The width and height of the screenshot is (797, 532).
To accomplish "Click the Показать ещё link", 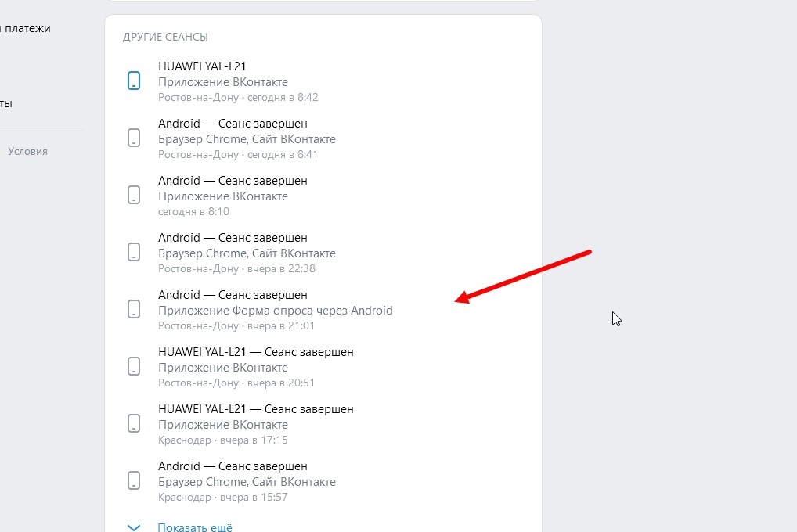I will [195, 527].
